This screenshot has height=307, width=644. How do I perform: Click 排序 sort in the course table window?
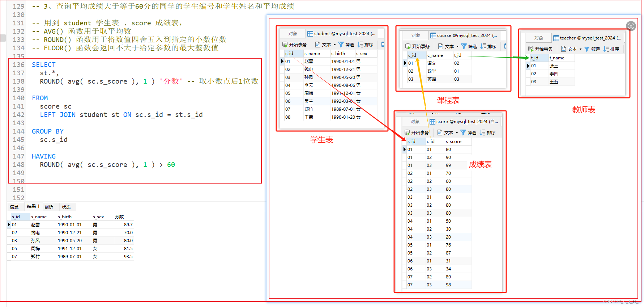[x=488, y=46]
